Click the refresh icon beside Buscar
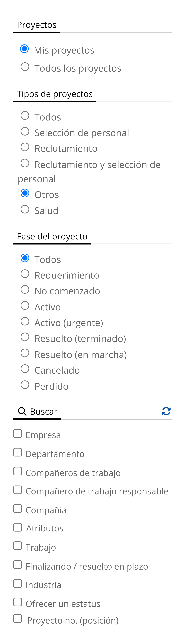The width and height of the screenshot is (183, 644). pos(166,411)
